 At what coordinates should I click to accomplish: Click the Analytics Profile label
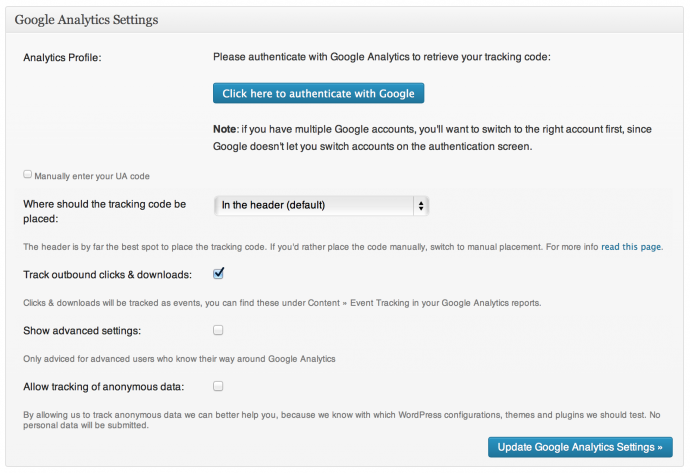click(x=62, y=58)
